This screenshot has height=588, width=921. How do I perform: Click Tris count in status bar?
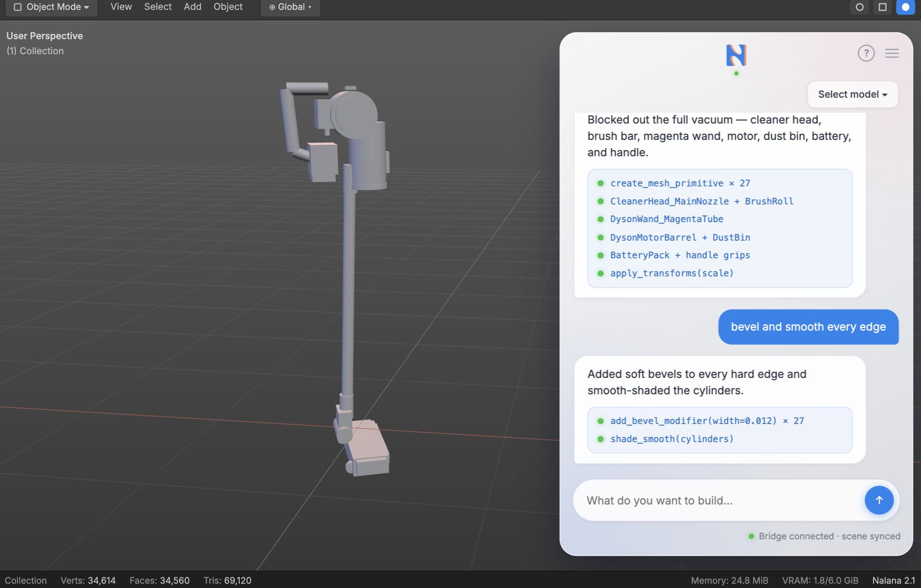(227, 580)
